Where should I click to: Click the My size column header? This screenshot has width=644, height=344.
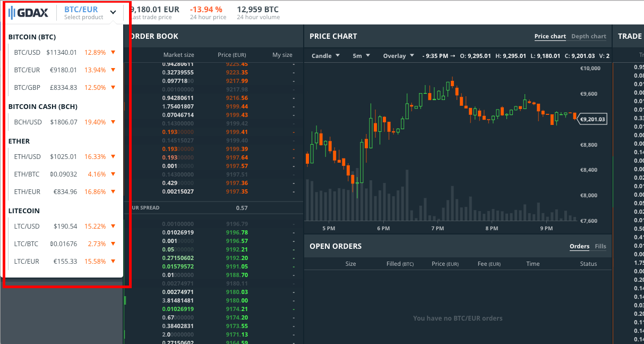(x=282, y=55)
